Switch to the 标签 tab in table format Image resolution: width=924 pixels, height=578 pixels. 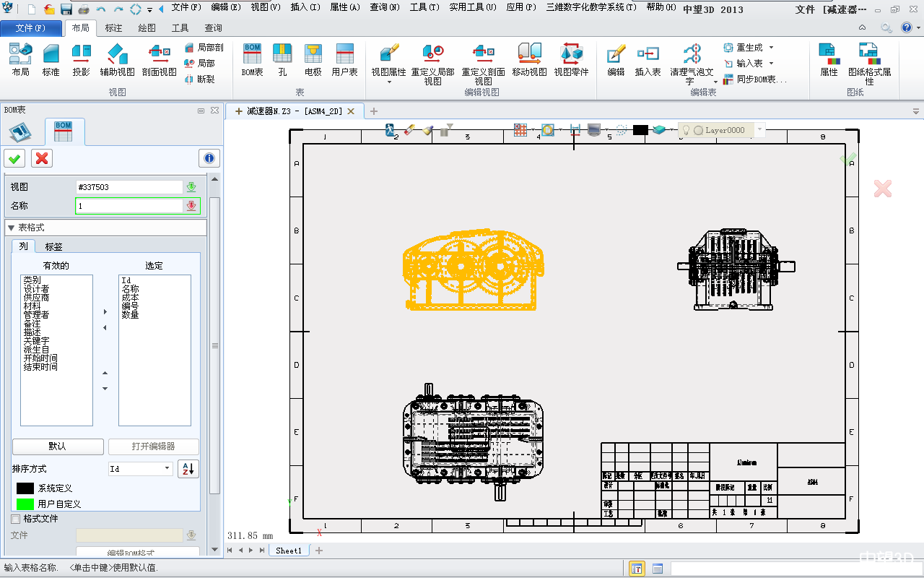53,246
